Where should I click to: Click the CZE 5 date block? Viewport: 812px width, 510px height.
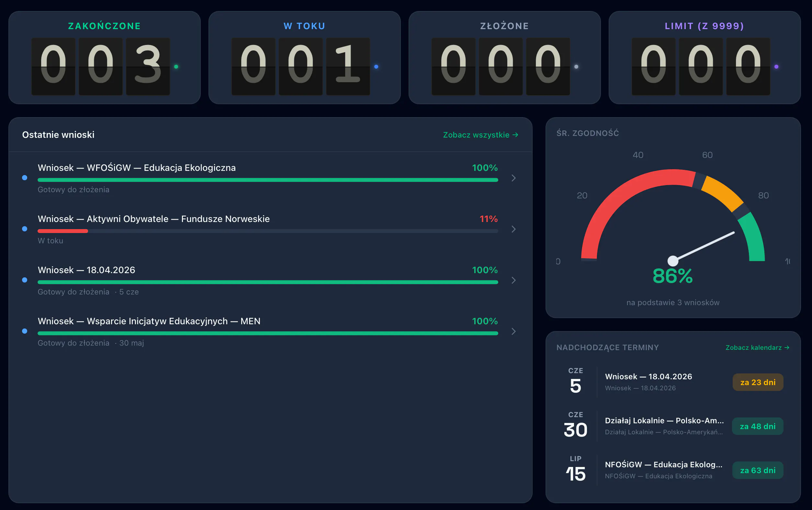pyautogui.click(x=576, y=381)
